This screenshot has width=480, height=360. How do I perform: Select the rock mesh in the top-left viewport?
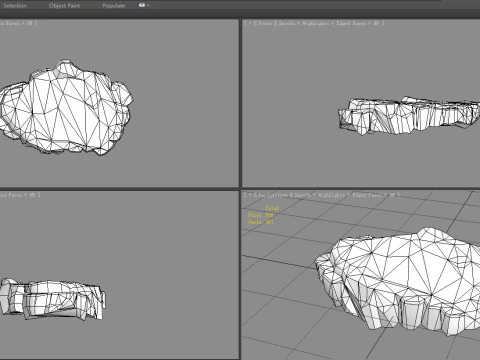67,107
